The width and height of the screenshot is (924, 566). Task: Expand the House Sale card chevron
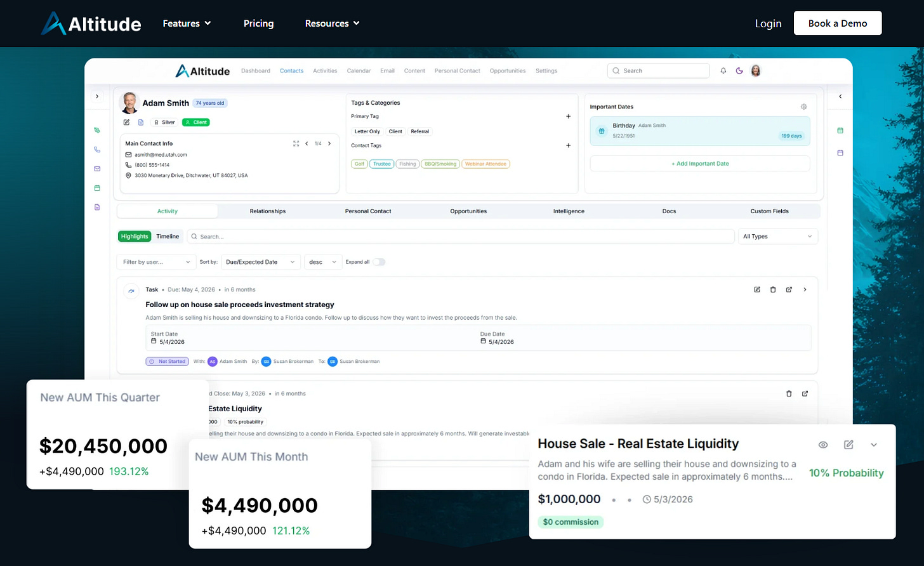tap(874, 445)
